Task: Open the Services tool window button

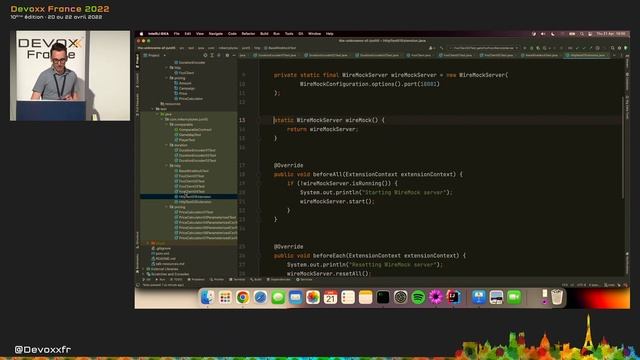Action: 304,280
